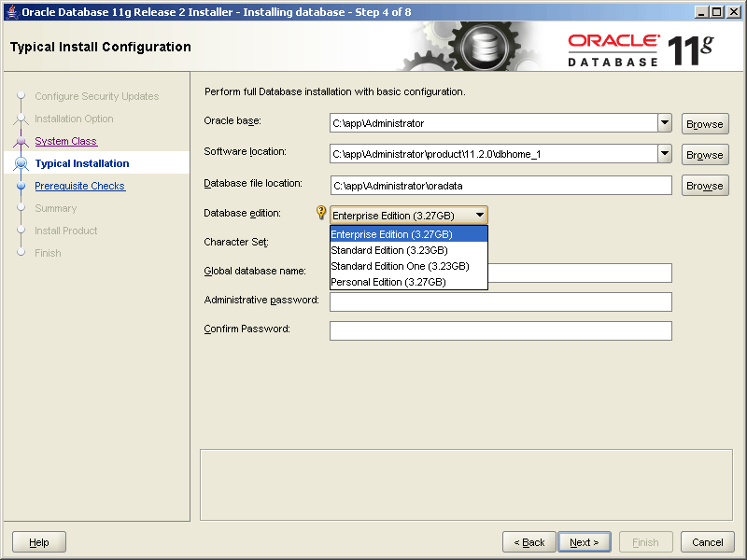Focus the Global database name field
Image resolution: width=747 pixels, height=560 pixels.
[580, 273]
